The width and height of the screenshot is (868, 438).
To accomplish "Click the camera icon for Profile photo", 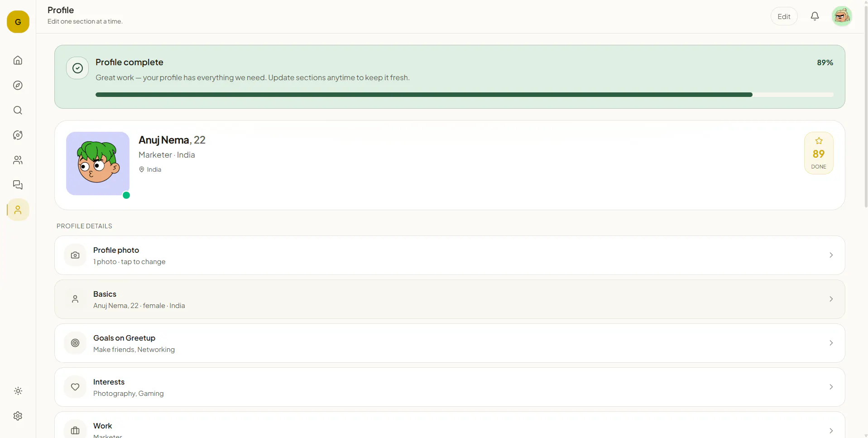I will [x=75, y=255].
